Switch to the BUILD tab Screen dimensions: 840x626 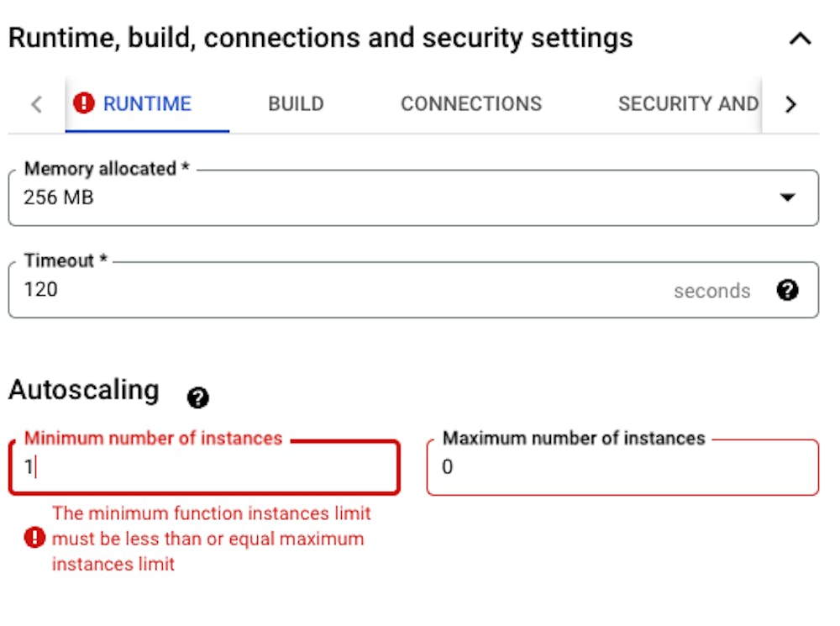[295, 103]
